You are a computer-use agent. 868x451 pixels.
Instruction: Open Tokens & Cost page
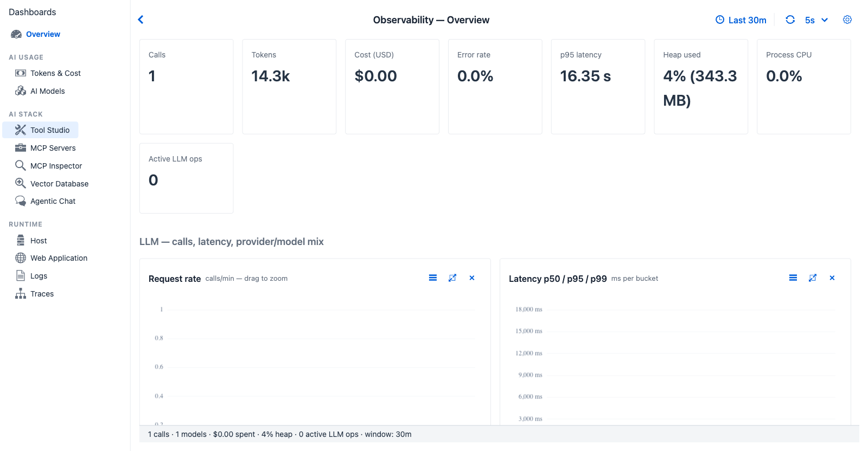[x=55, y=73]
